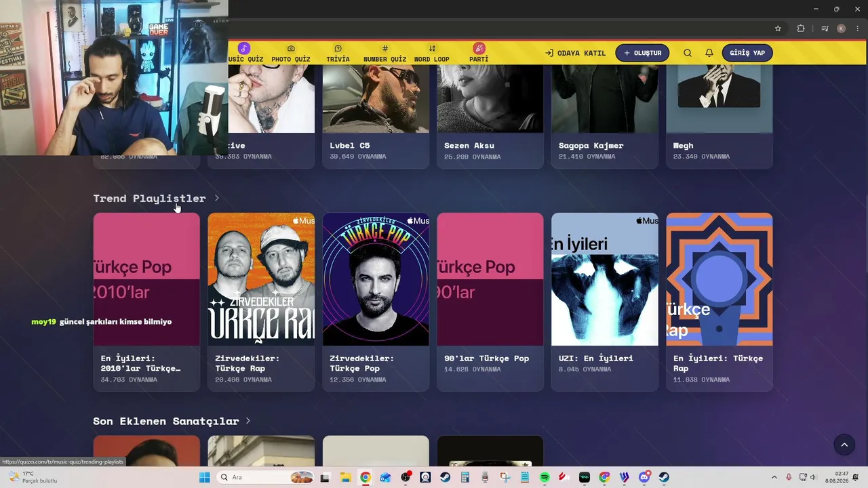The width and height of the screenshot is (868, 488).
Task: Open the Parti party icon
Action: point(479,48)
